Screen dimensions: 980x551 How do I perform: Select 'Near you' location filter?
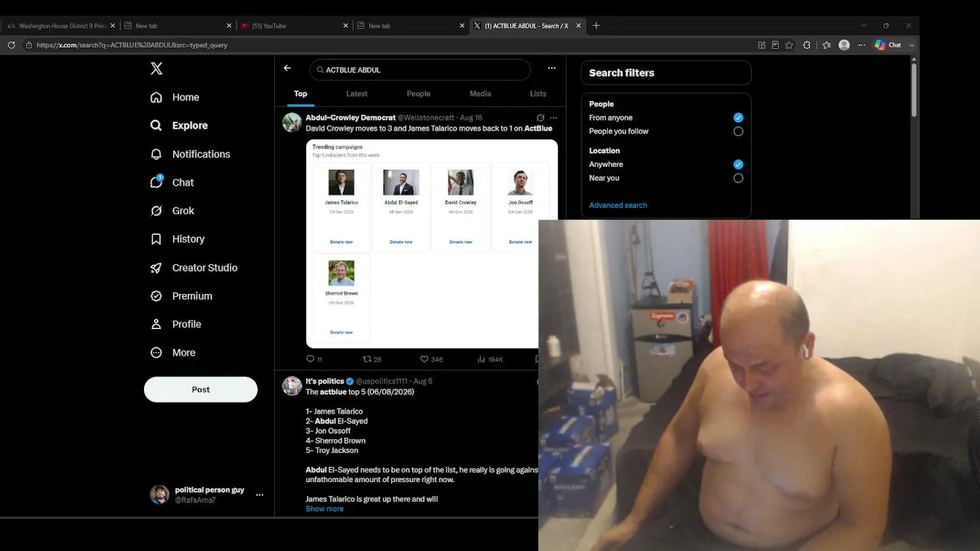click(x=738, y=178)
